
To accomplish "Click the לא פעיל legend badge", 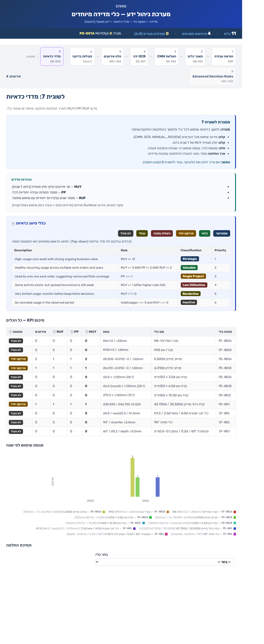I will (125, 233).
